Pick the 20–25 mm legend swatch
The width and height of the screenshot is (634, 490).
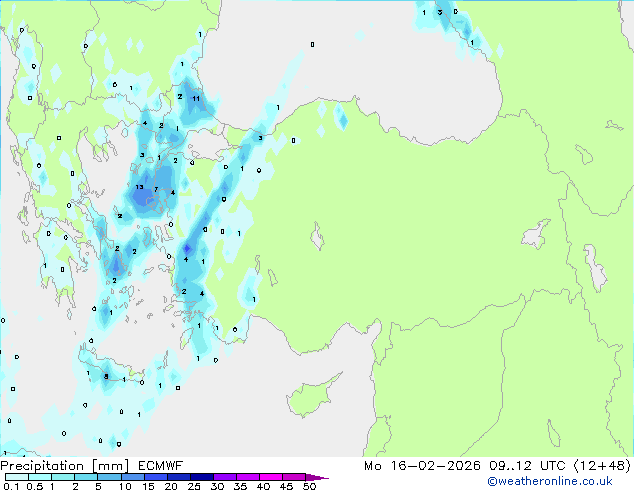coord(178,477)
